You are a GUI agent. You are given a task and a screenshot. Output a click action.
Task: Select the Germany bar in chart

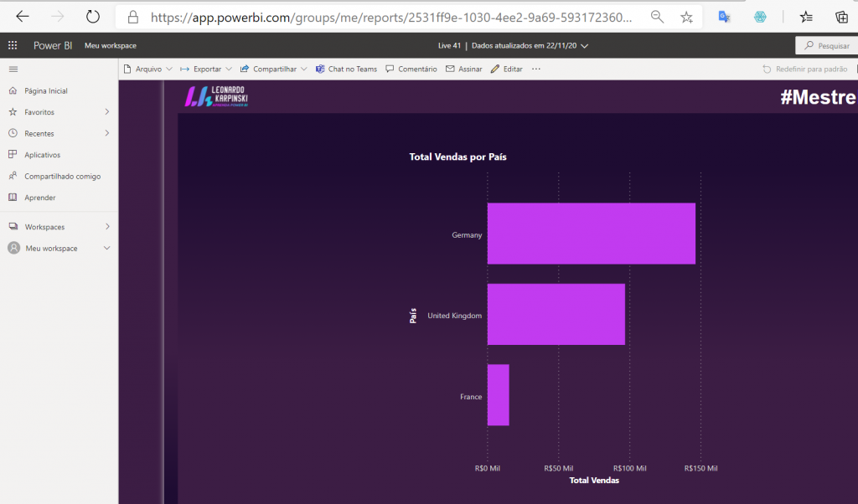point(591,234)
